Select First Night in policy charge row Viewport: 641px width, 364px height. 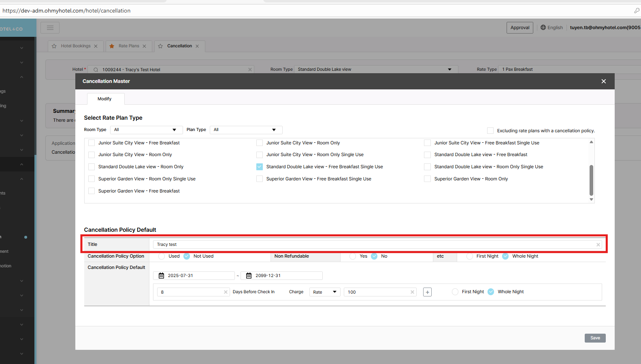pos(455,292)
